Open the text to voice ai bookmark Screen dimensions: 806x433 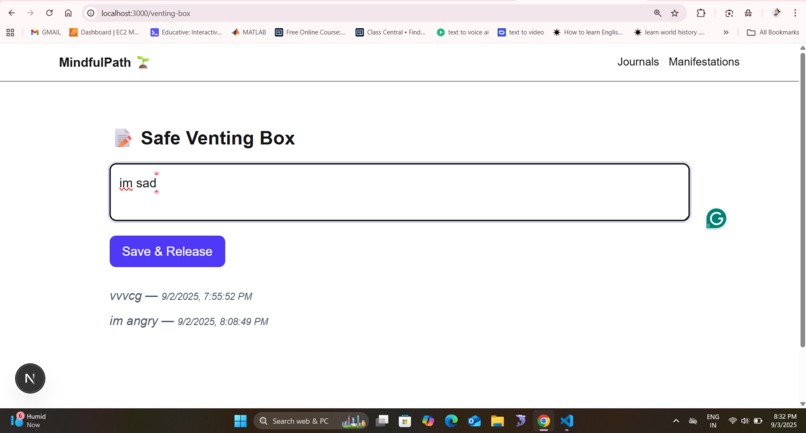coord(463,32)
